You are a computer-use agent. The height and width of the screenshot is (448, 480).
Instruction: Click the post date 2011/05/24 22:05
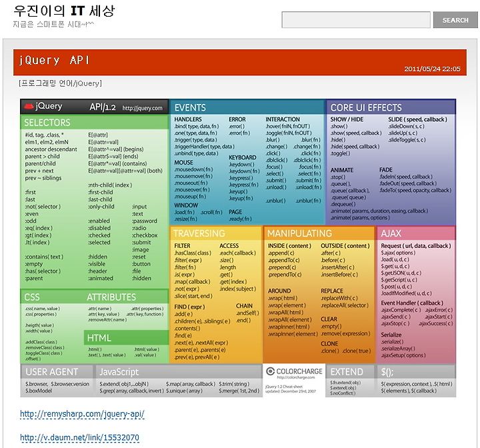pyautogui.click(x=432, y=69)
